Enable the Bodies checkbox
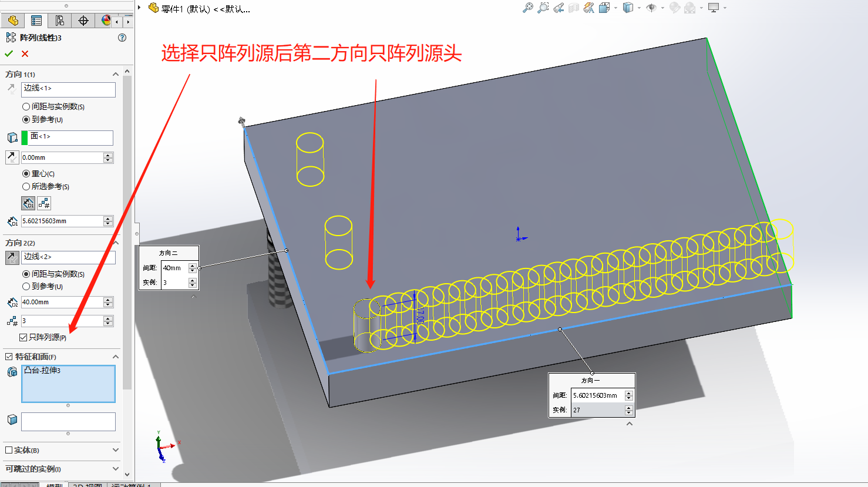Viewport: 868px width, 487px height. (x=9, y=450)
